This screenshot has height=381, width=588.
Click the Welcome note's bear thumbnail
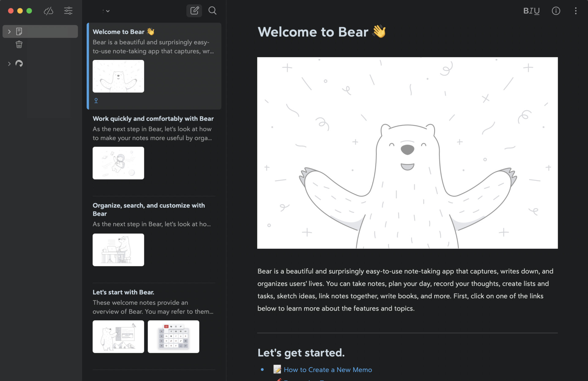click(x=118, y=76)
